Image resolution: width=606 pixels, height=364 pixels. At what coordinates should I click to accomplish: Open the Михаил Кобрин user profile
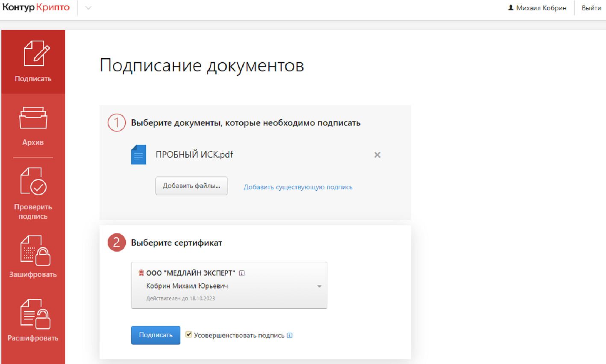click(x=537, y=8)
